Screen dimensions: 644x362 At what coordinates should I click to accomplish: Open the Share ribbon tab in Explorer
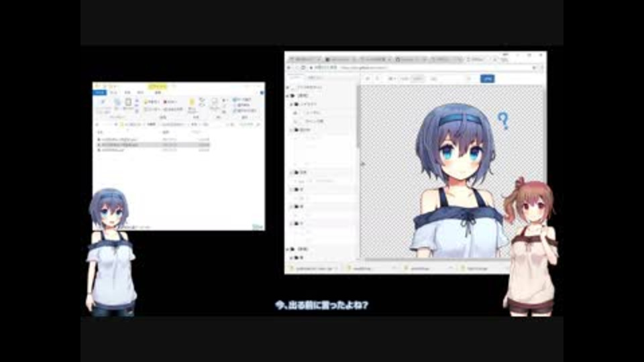coord(127,93)
